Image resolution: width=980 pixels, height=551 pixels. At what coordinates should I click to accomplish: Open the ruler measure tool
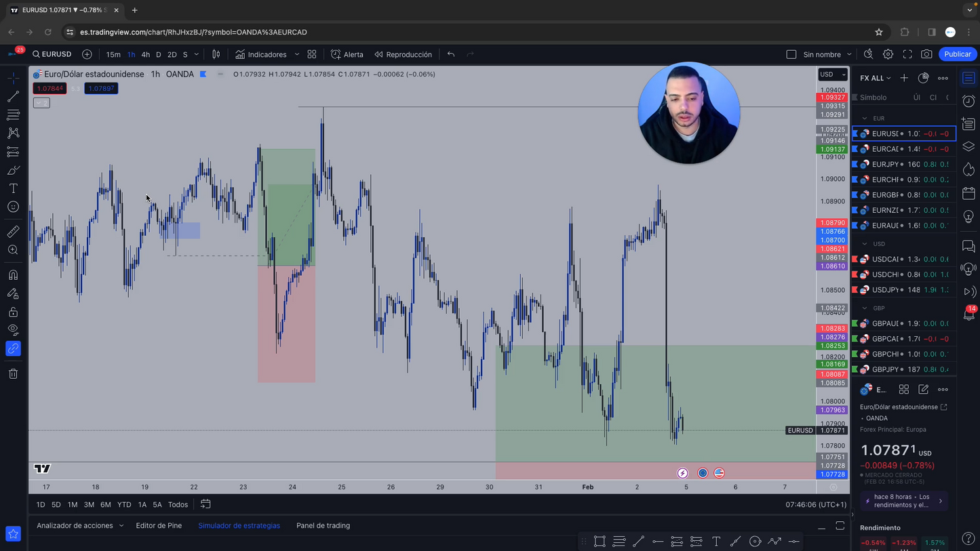click(x=13, y=232)
